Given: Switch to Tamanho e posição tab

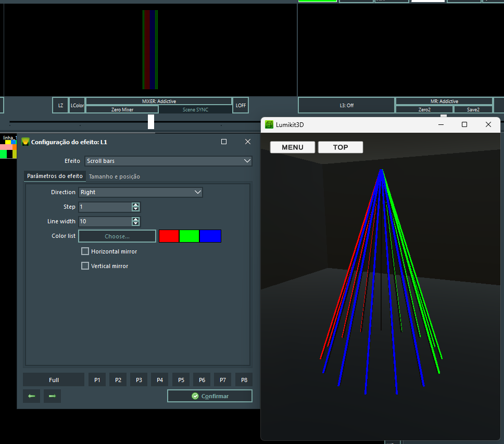Looking at the screenshot, I should tap(114, 176).
